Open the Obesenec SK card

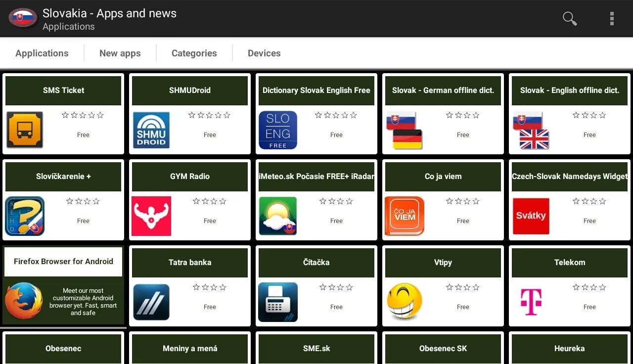click(x=443, y=348)
